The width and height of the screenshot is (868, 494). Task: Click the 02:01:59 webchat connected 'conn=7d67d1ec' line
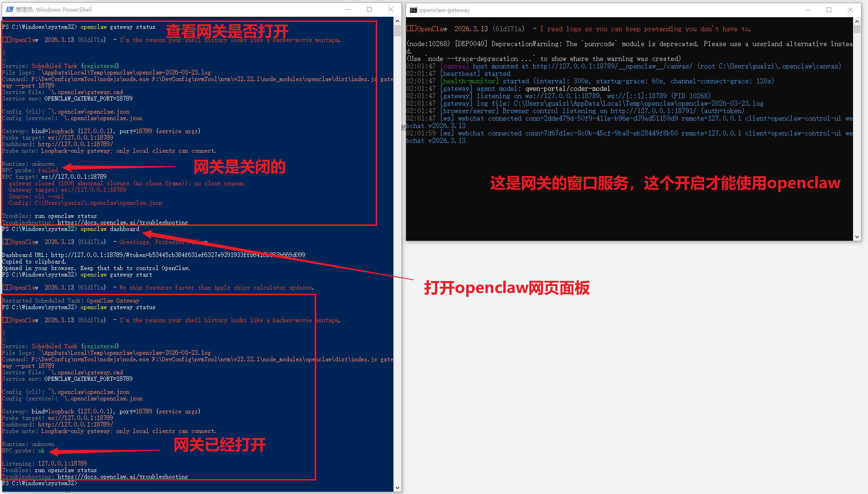[x=630, y=137]
